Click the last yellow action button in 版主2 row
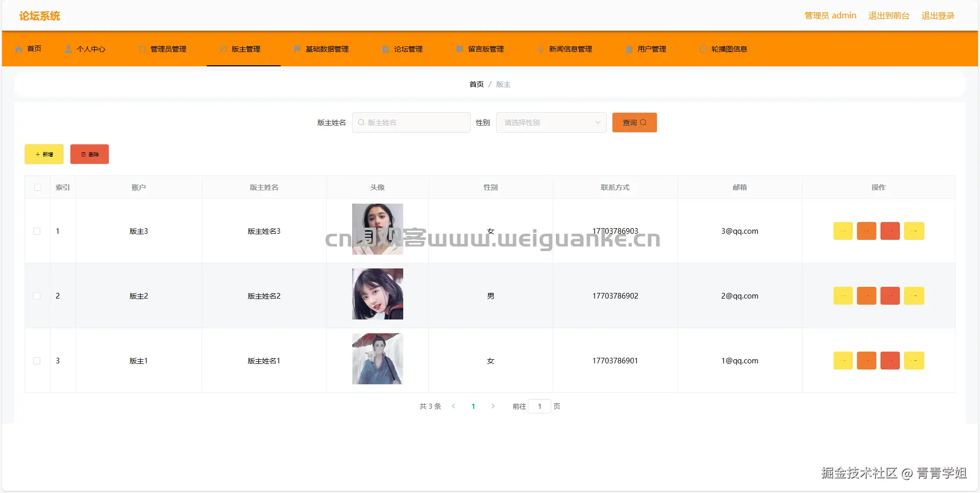The image size is (980, 493). tap(914, 296)
